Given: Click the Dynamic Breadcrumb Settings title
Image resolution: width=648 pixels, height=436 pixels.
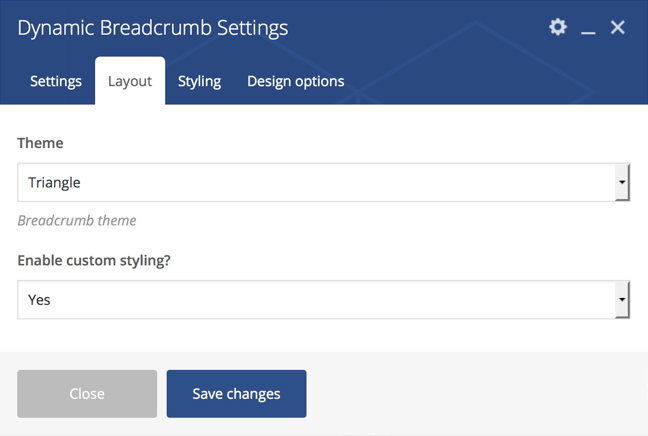Looking at the screenshot, I should tap(152, 27).
